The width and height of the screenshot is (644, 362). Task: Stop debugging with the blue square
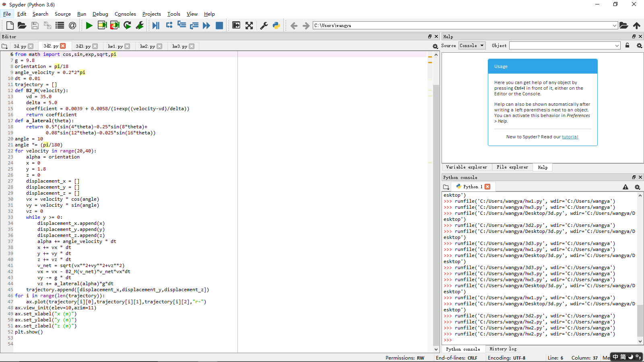[x=219, y=26]
